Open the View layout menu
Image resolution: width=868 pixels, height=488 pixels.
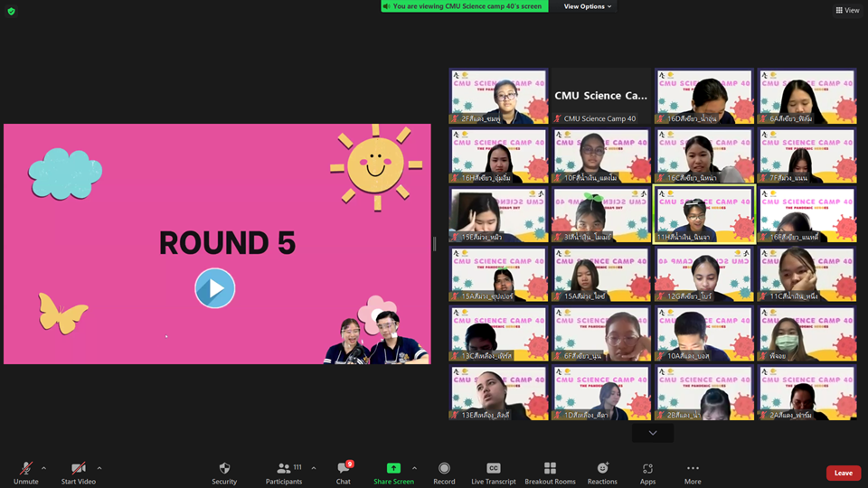pos(847,10)
